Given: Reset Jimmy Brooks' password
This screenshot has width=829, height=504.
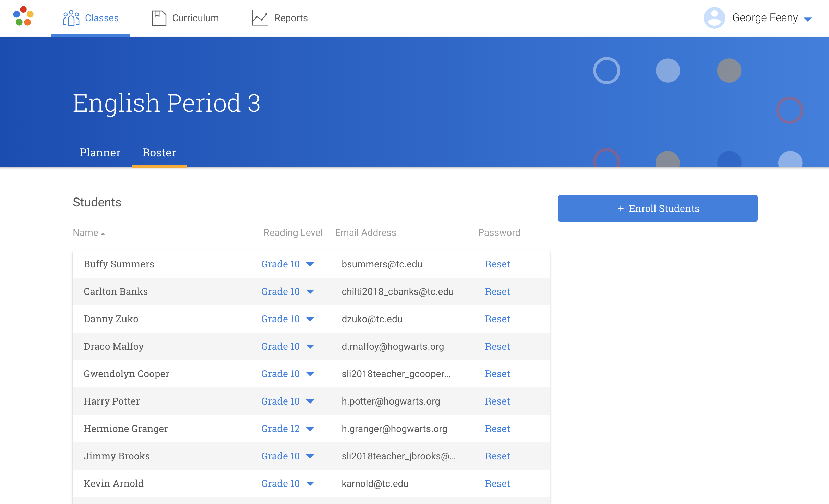Looking at the screenshot, I should (497, 456).
